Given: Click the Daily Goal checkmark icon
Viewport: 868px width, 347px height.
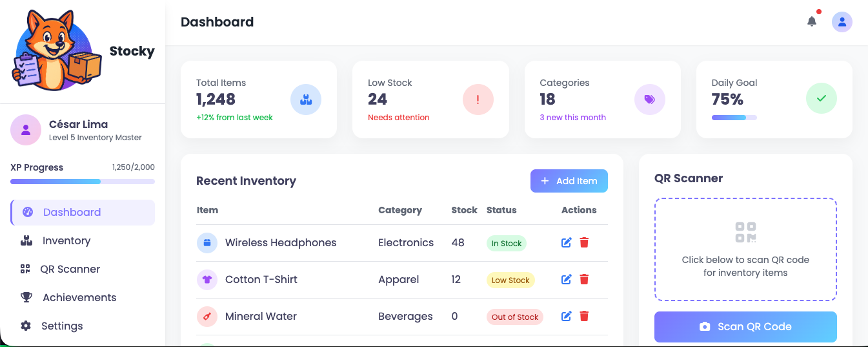Looking at the screenshot, I should (x=821, y=100).
